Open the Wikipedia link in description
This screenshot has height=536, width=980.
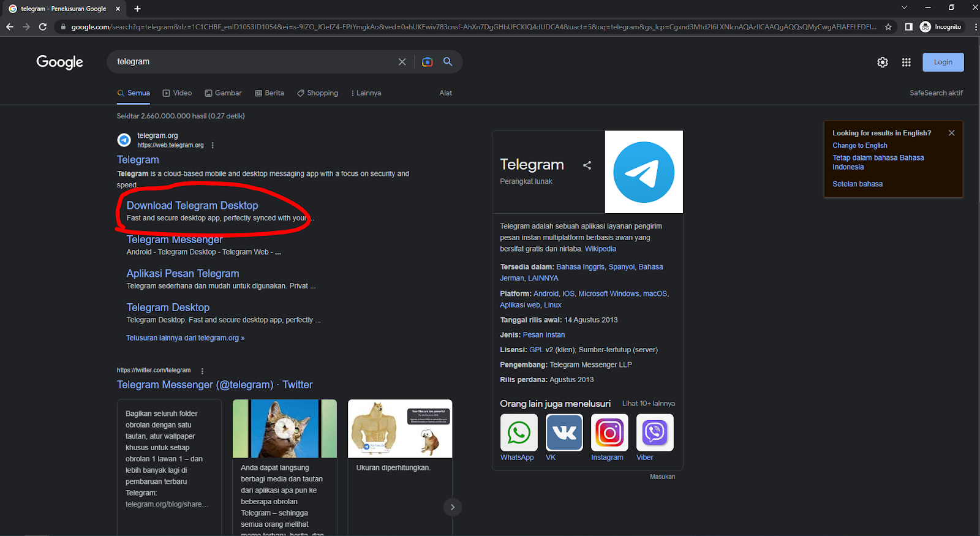pyautogui.click(x=600, y=249)
